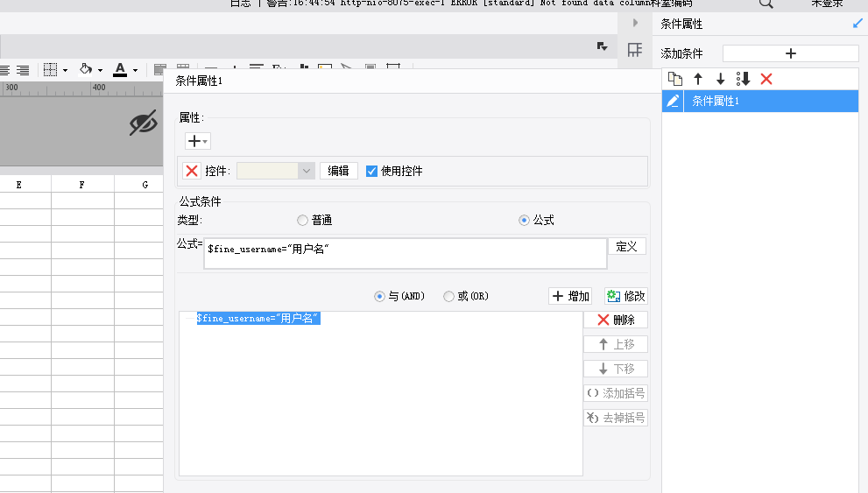Open the fill color dropdown arrow
The image size is (868, 493).
pos(100,70)
